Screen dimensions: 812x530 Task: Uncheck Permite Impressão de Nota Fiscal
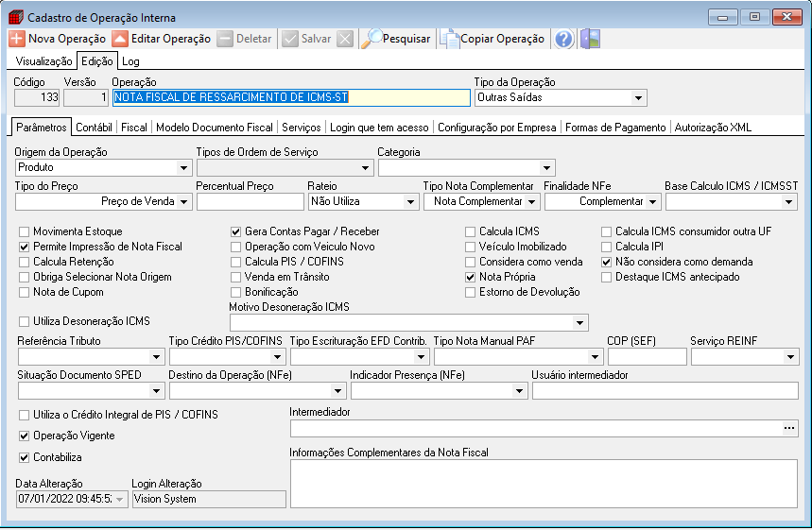(x=24, y=247)
